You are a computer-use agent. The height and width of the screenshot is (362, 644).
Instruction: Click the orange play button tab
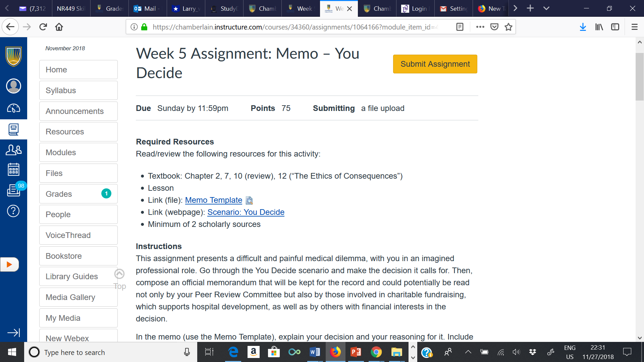tap(9, 264)
